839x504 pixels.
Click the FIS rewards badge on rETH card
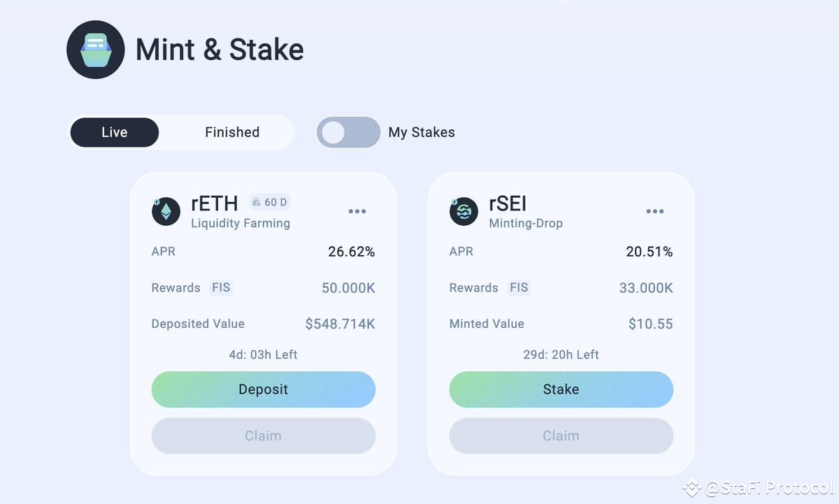coord(221,287)
